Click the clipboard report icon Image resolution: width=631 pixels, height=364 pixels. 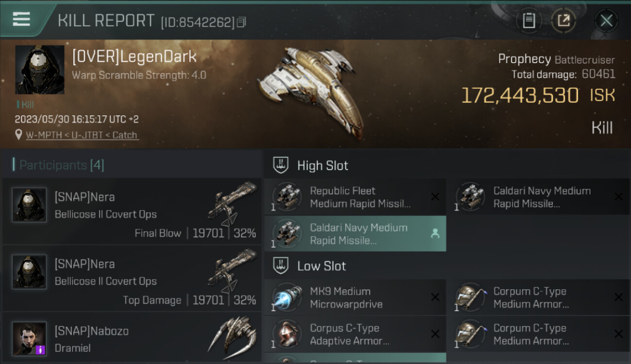529,20
